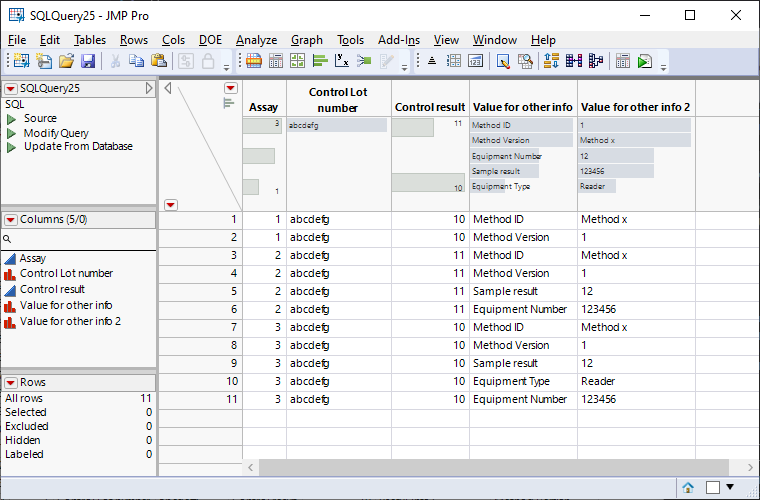Open the View menu
This screenshot has width=760, height=500.
(x=446, y=40)
